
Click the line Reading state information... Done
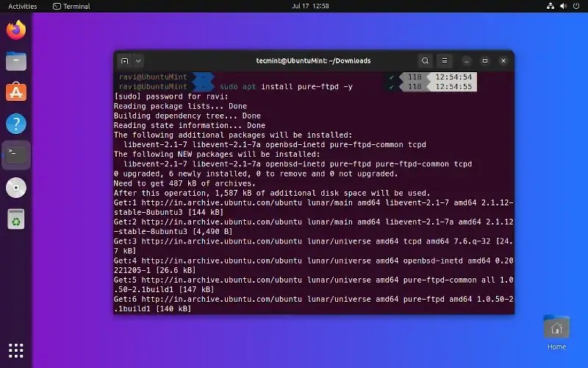click(x=190, y=125)
